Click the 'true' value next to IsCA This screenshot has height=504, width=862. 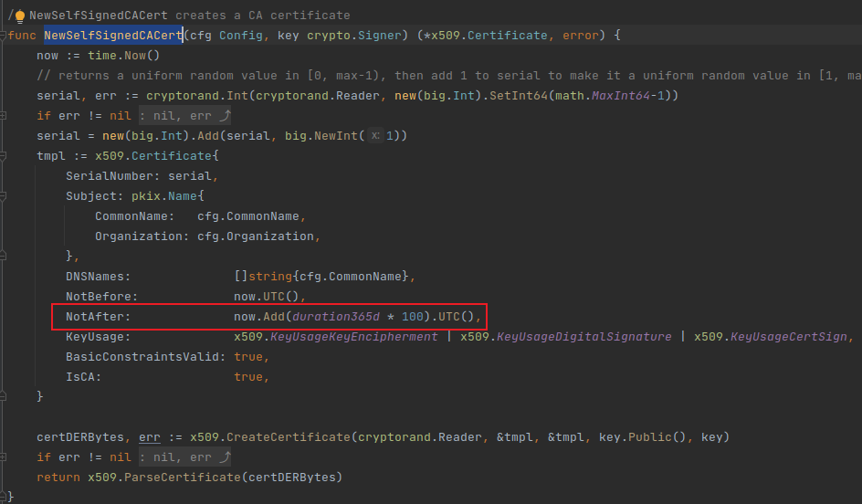[x=251, y=377]
